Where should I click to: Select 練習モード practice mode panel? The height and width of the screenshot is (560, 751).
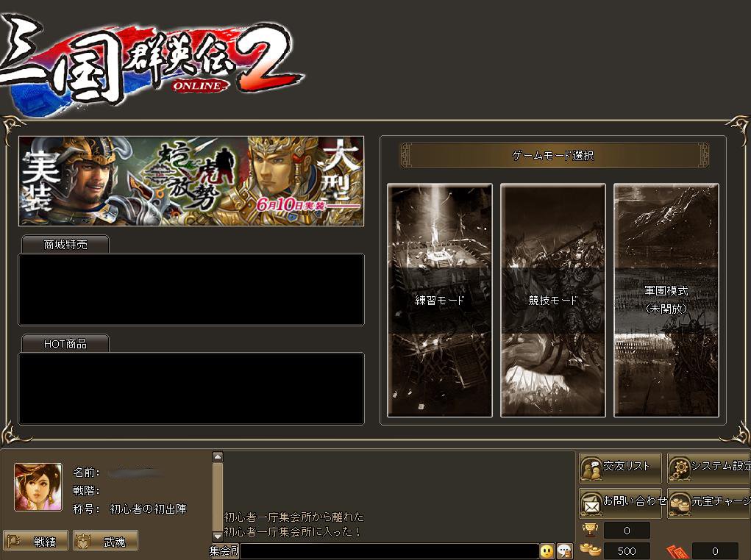click(440, 300)
